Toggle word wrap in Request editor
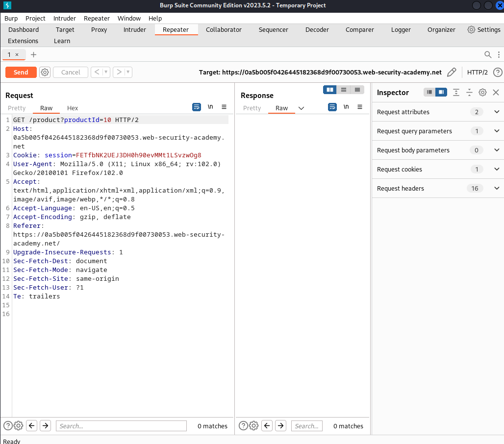Viewport: 504px width, 444px height. point(197,107)
